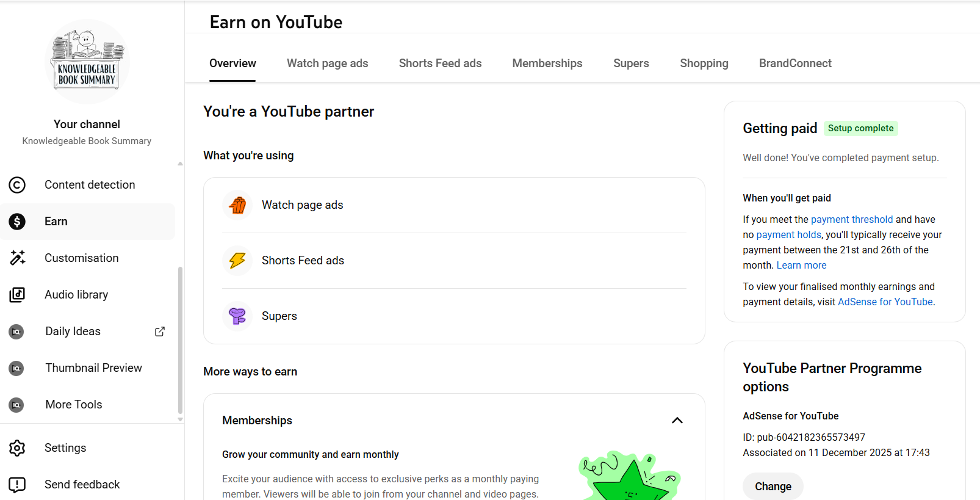980x500 pixels.
Task: Open the Shopping tab
Action: 704,63
